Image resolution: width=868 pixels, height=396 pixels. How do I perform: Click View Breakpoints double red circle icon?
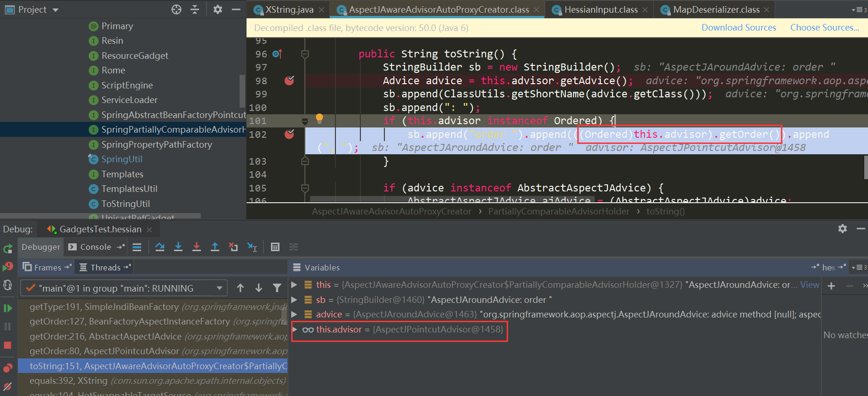8,368
